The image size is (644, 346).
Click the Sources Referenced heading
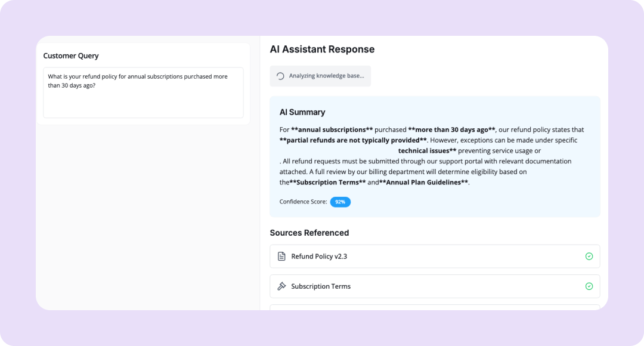coord(309,233)
